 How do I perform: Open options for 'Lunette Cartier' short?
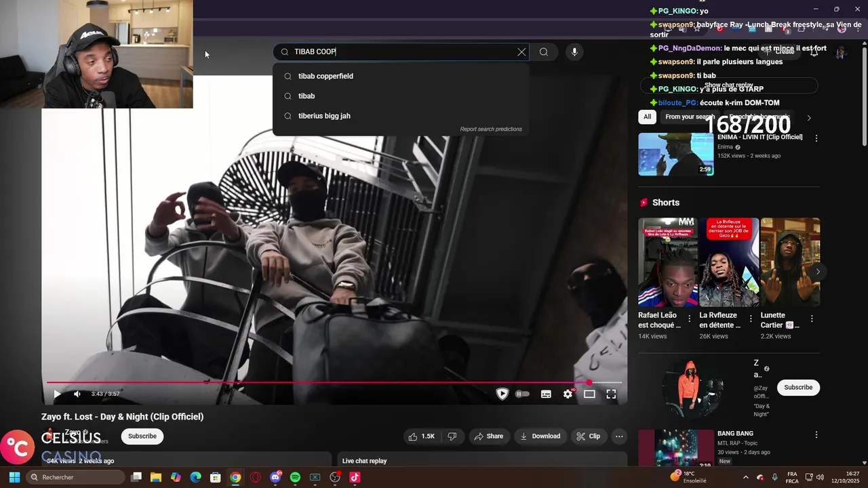pos(812,319)
